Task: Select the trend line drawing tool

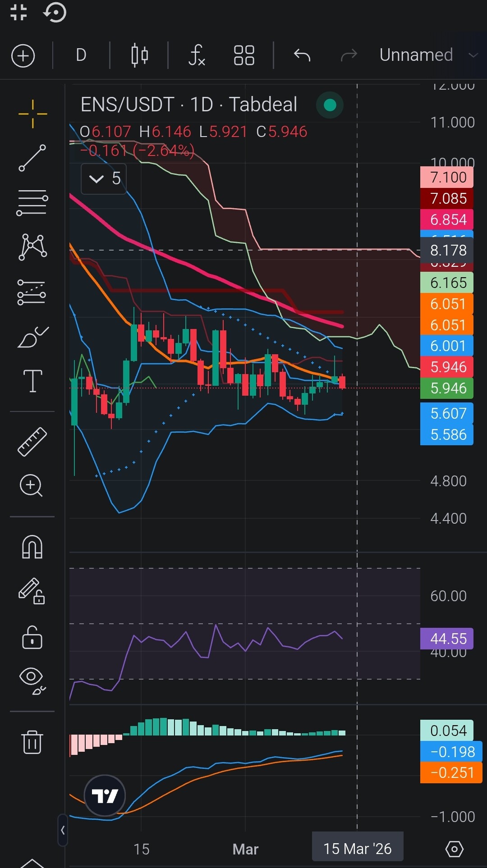Action: [x=32, y=158]
